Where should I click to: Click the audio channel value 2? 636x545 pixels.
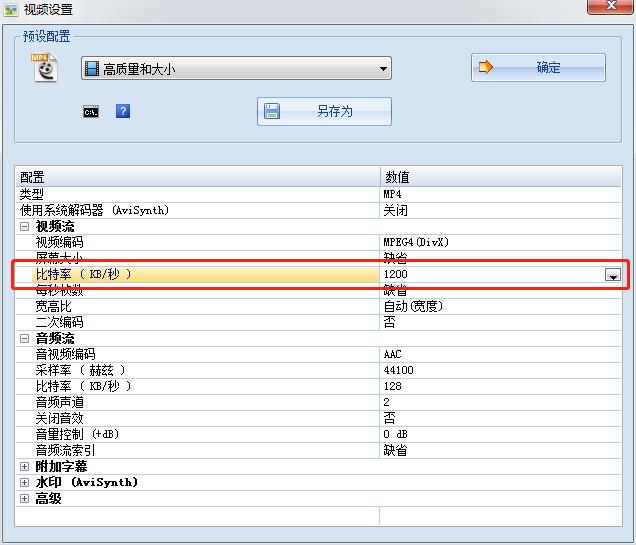501,402
